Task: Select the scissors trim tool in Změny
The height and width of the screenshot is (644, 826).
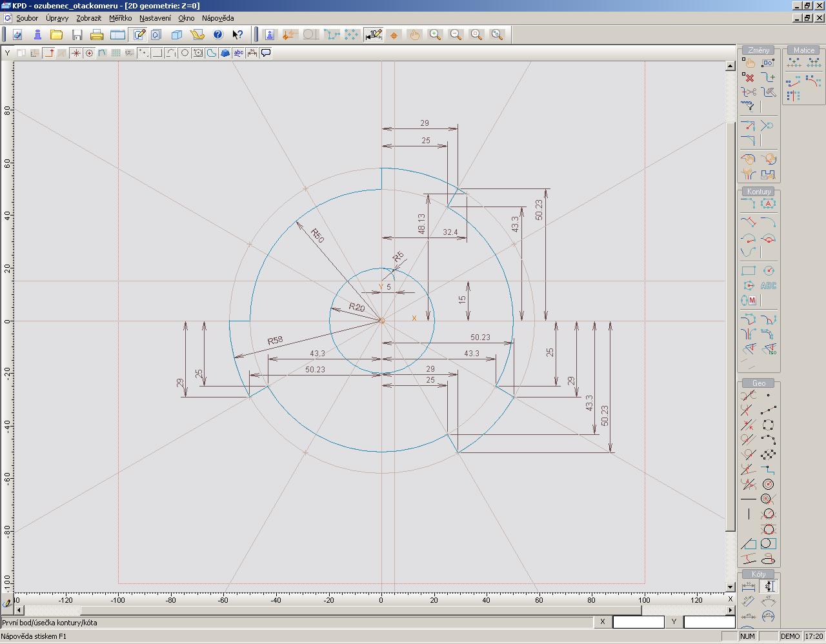Action: tap(748, 92)
